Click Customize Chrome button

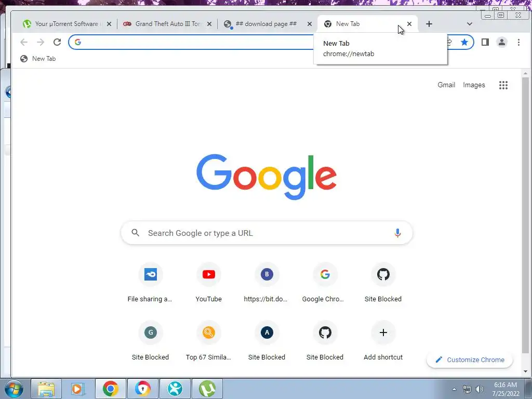[x=470, y=360]
